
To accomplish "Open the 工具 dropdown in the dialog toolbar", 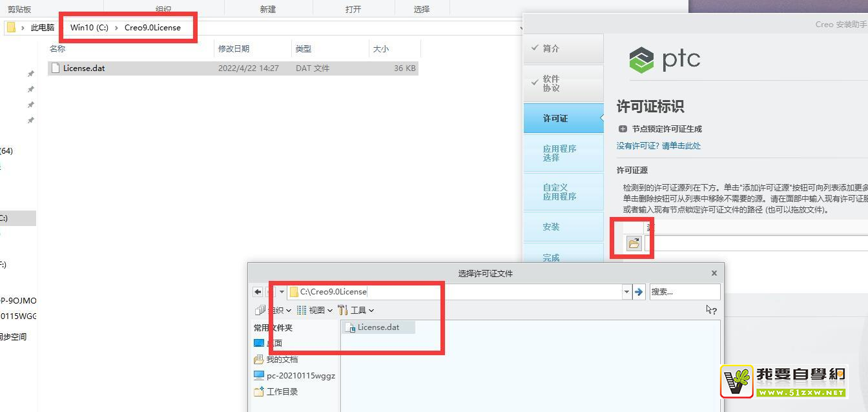I will coord(360,310).
